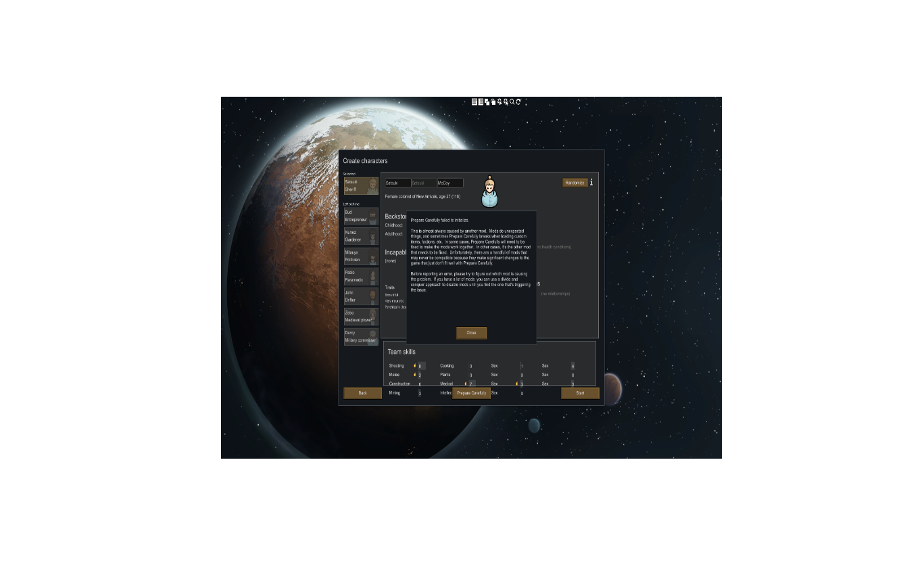Edit the greyed nickname field
The height and width of the screenshot is (573, 924).
[424, 183]
